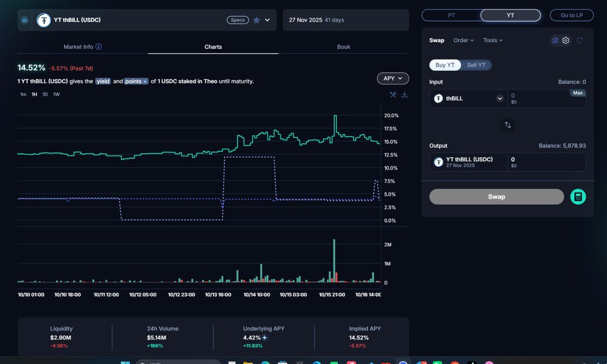Expand the Order dropdown menu
This screenshot has height=364, width=607.
click(x=463, y=40)
